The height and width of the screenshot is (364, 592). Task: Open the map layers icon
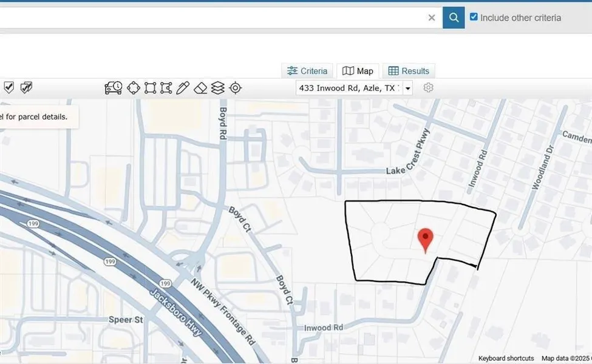tap(218, 88)
